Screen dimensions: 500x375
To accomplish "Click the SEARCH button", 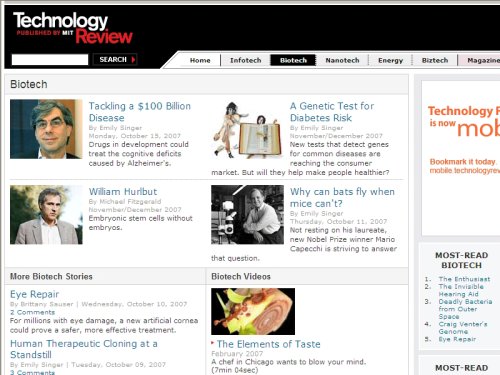I will click(x=115, y=60).
